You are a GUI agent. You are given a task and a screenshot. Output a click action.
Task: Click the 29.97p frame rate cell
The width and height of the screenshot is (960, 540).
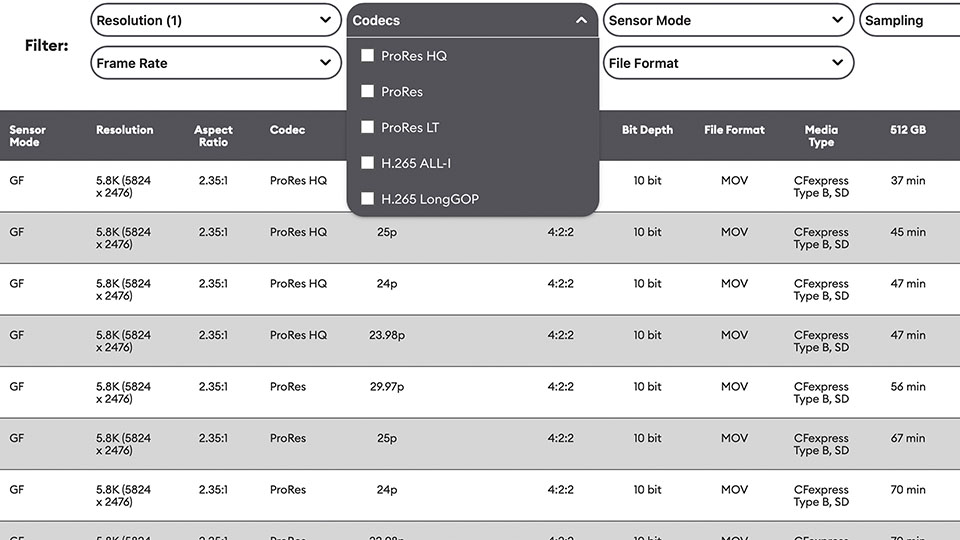pyautogui.click(x=387, y=386)
